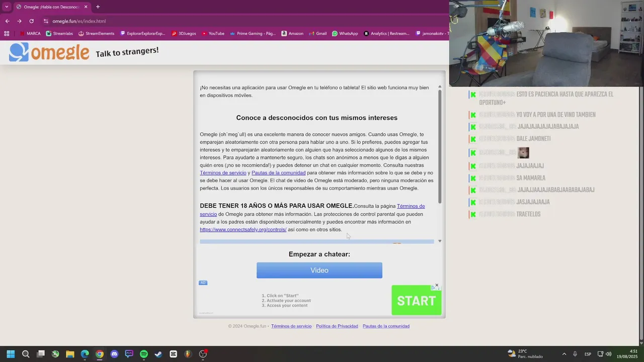
Task: Click the browser forward arrow
Action: point(19,21)
